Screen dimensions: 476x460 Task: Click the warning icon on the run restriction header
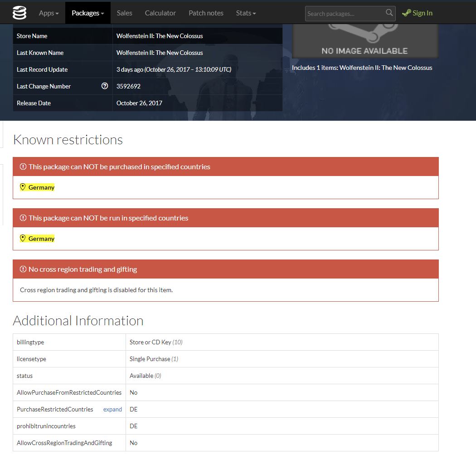point(23,218)
